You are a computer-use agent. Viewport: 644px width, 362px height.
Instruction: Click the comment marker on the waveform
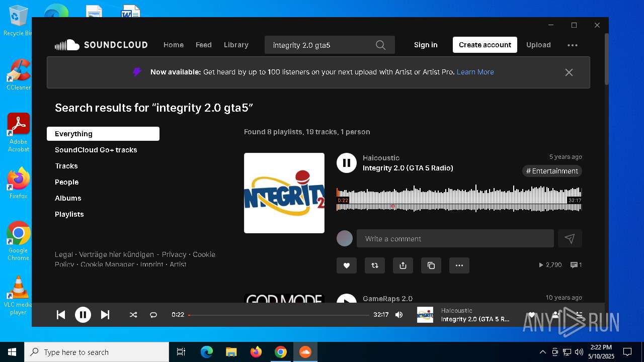(x=393, y=206)
